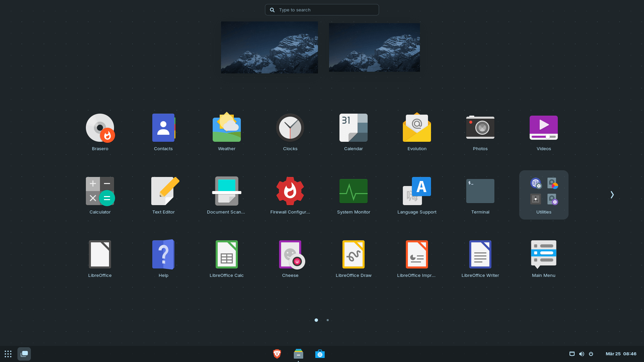Click the power button in the system tray
Screen dimensions: 644x362
(x=591, y=354)
